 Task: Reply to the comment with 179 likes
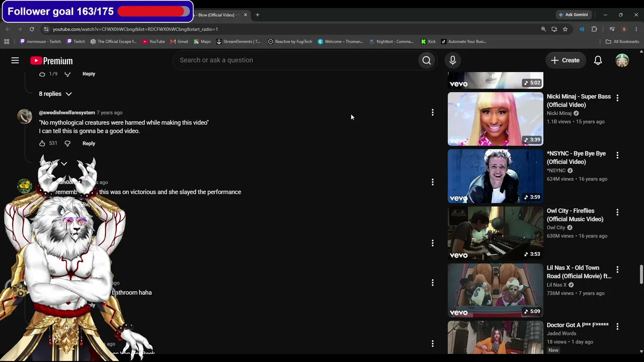pos(89,74)
